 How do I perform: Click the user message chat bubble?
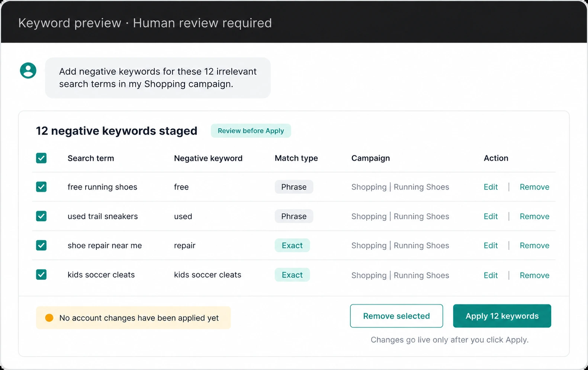[158, 78]
